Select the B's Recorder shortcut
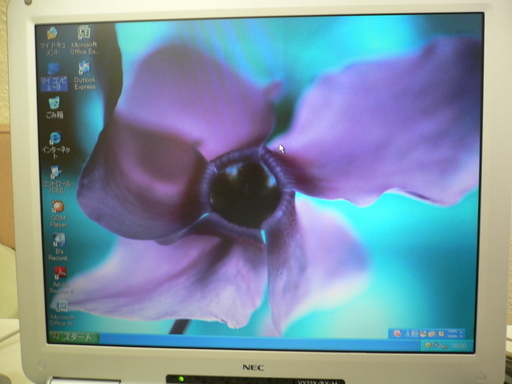The image size is (512, 384). (x=59, y=247)
